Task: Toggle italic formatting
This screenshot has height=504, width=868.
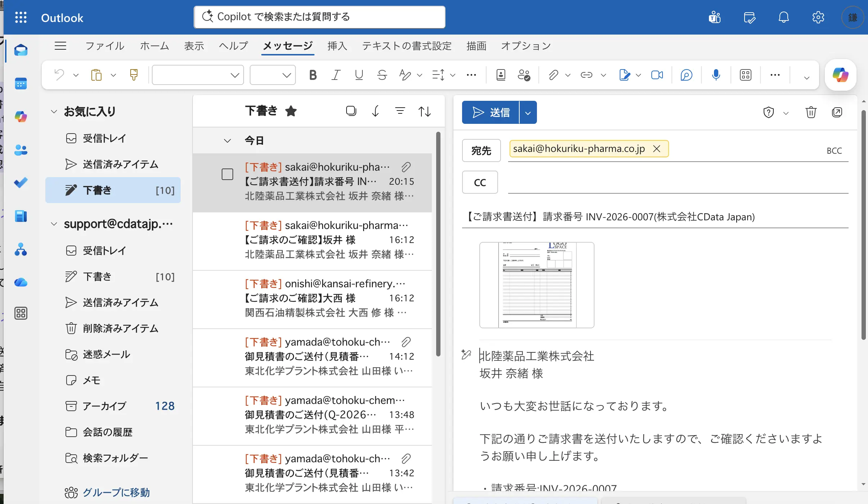Action: (x=336, y=75)
